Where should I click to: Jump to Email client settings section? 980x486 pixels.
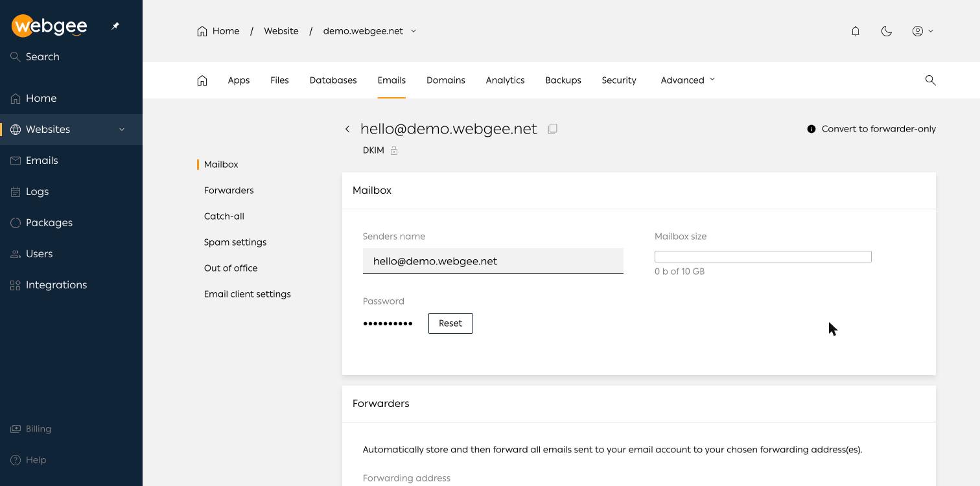click(248, 294)
